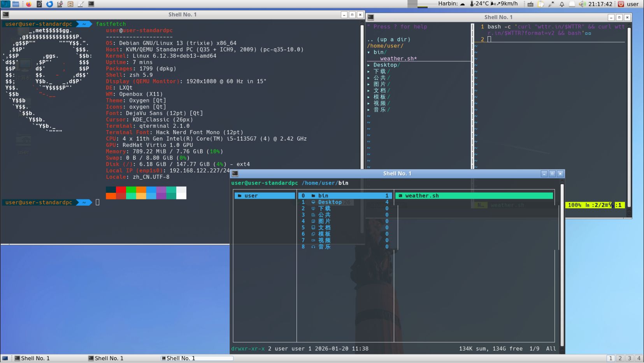Launch Firefox from the taskbar
644x363 pixels.
pos(28,4)
